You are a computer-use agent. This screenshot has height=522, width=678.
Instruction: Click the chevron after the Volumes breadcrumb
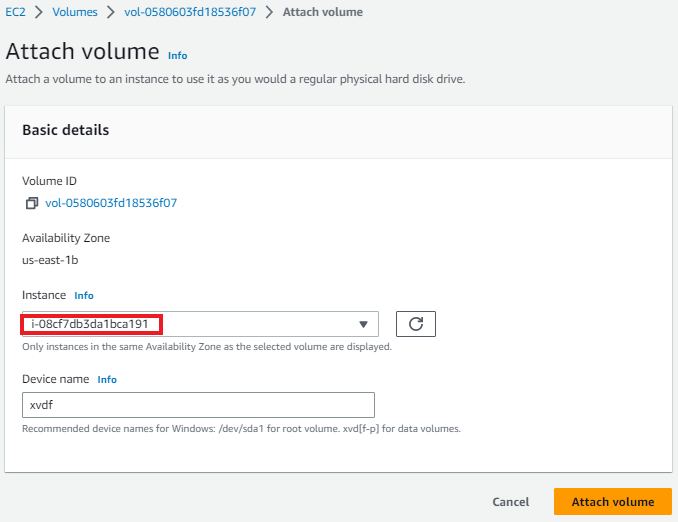[x=111, y=12]
